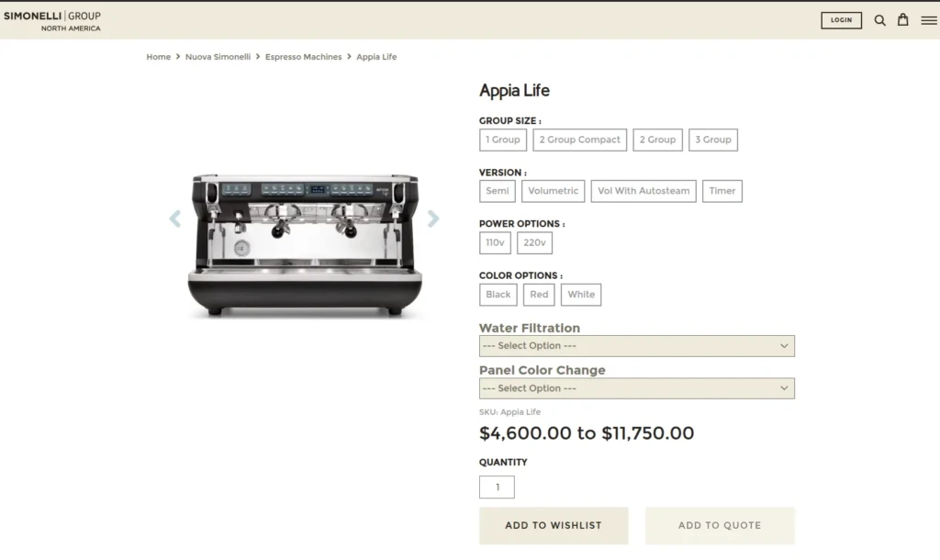Click the quantity input field
The height and width of the screenshot is (560, 940).
pyautogui.click(x=497, y=487)
